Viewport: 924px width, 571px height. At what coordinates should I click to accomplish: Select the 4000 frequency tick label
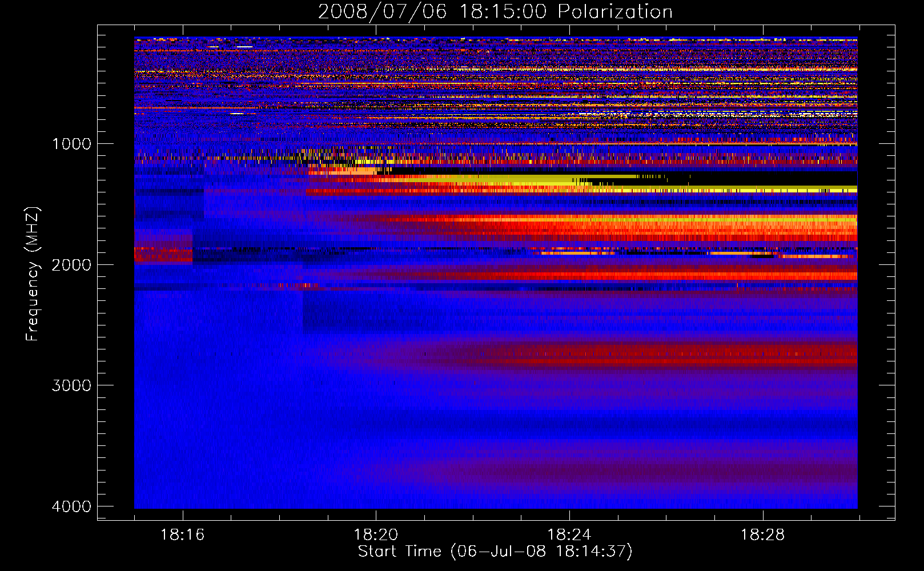[x=72, y=506]
